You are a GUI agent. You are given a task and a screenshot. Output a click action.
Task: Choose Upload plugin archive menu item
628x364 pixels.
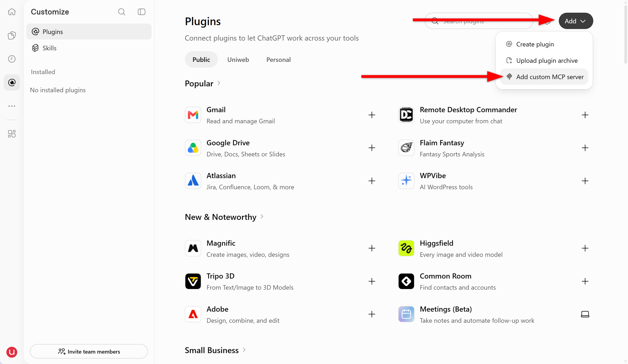pyautogui.click(x=544, y=61)
